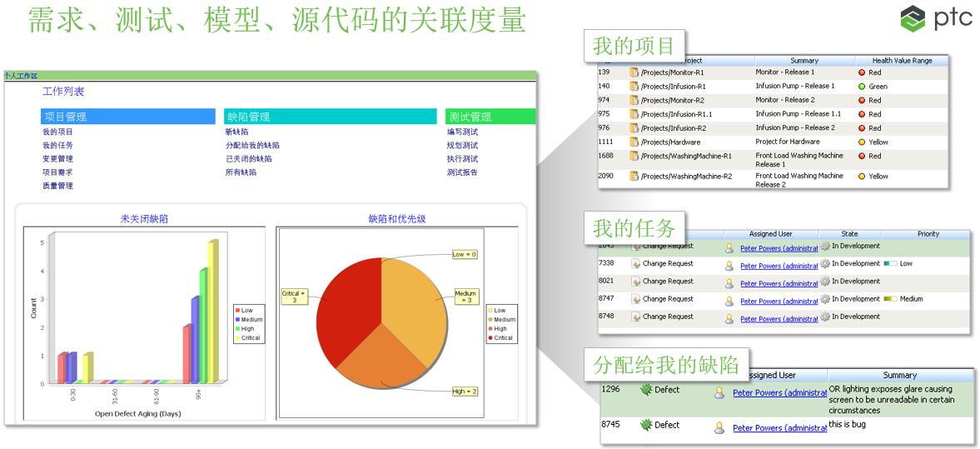
Task: Click the gear state icon in row 8748
Action: click(x=825, y=317)
